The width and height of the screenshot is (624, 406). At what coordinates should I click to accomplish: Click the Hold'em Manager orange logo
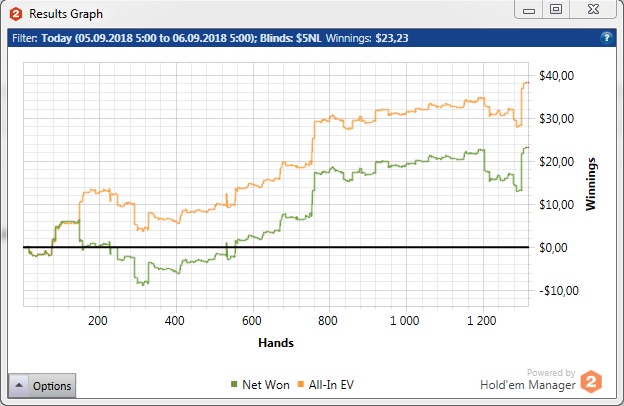(x=591, y=381)
